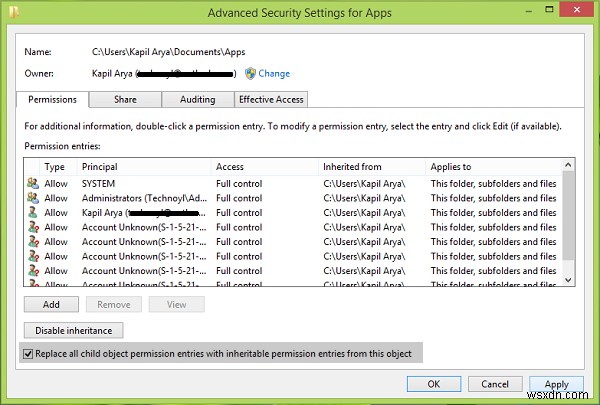This screenshot has width=600, height=405.
Task: Click the SYSTEM entry's user icon
Action: pyautogui.click(x=33, y=184)
